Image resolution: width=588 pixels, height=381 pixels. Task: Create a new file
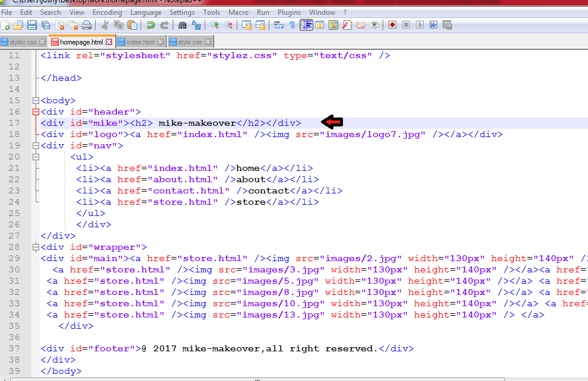(7, 25)
